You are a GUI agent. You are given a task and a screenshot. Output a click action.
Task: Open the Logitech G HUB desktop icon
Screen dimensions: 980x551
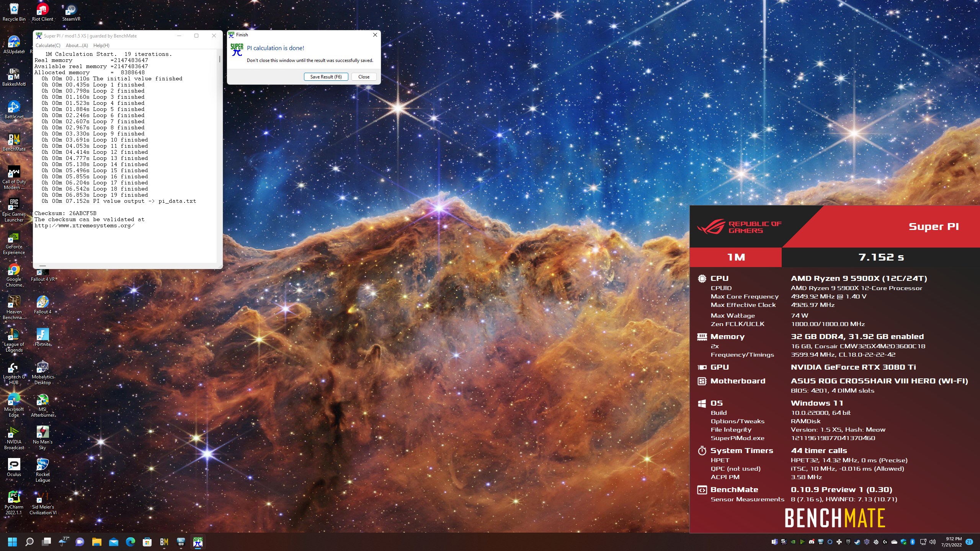14,373
